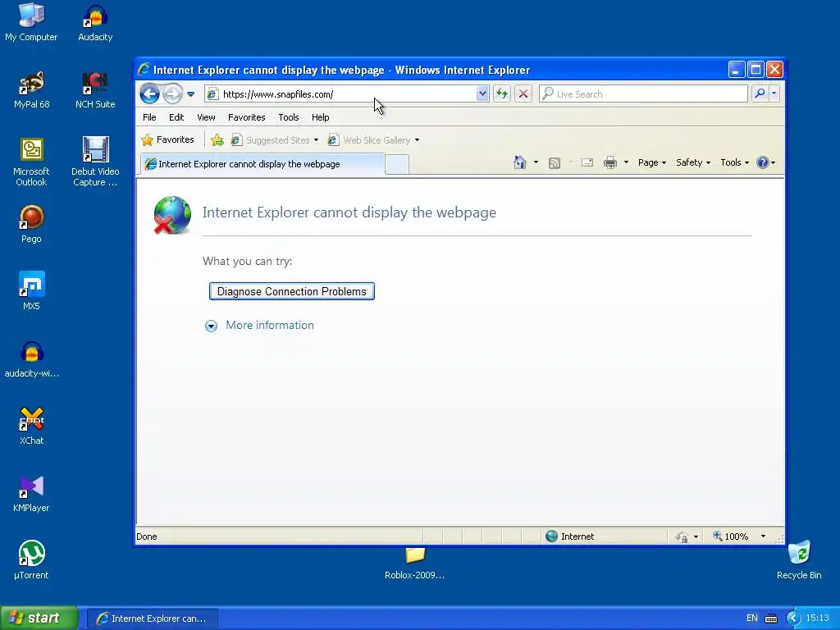Viewport: 840px width, 630px height.
Task: Click the on-screen keyboard tray icon
Action: [771, 619]
